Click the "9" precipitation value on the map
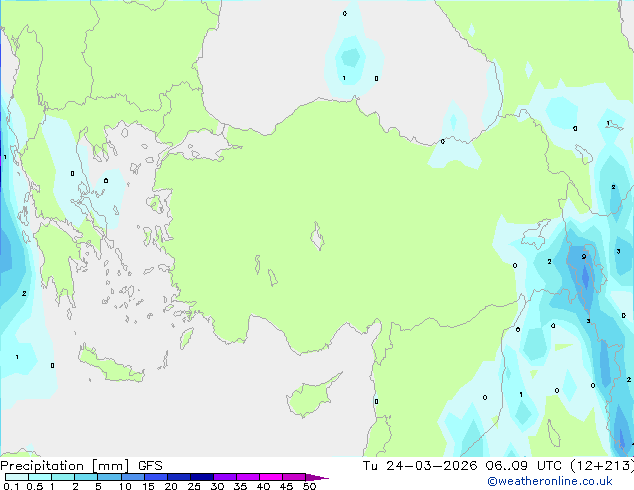The image size is (634, 490). click(x=583, y=257)
